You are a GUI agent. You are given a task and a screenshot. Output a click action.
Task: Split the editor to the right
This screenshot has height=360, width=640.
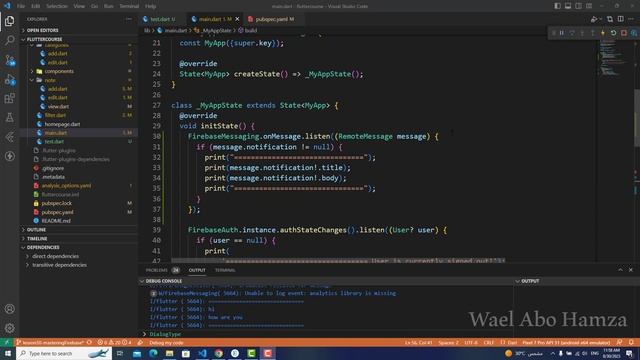coord(620,19)
